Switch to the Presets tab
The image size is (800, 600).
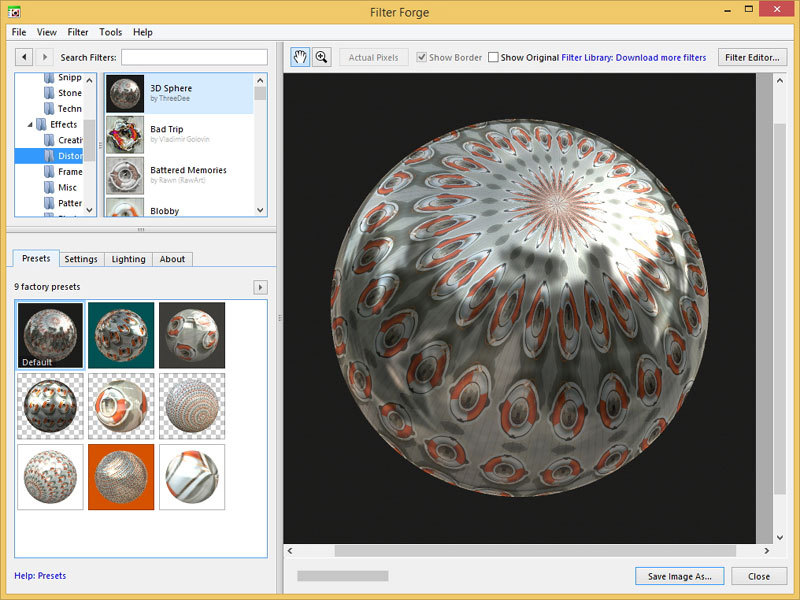36,258
